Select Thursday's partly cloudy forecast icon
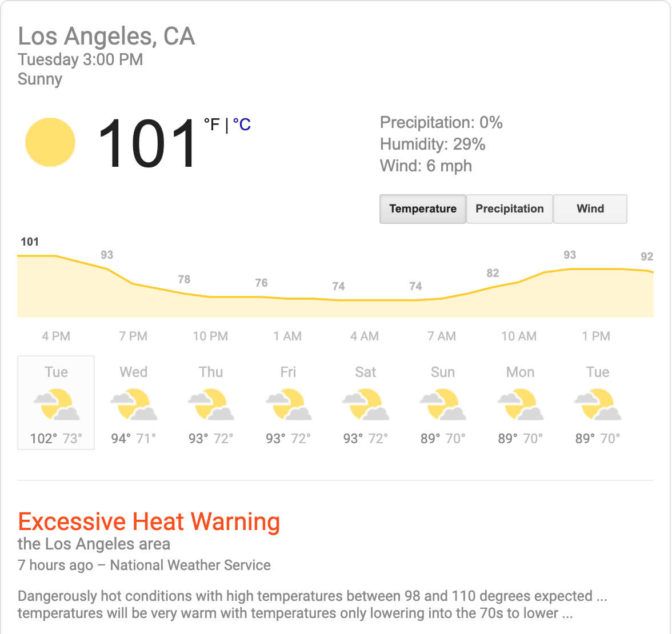Image resolution: width=672 pixels, height=634 pixels. pyautogui.click(x=211, y=404)
